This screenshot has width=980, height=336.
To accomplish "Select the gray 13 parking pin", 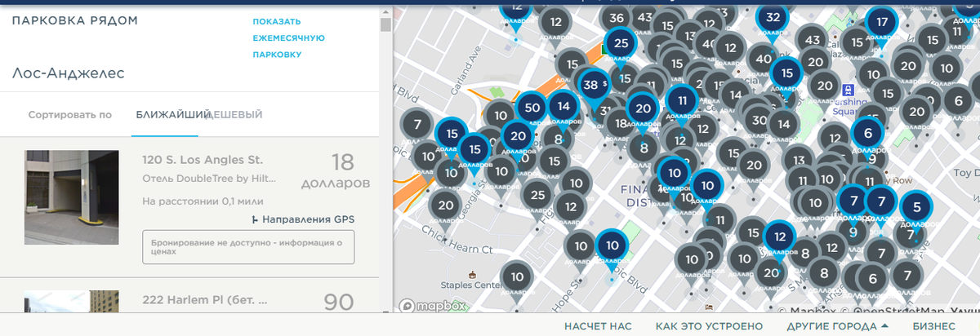I will [x=800, y=160].
